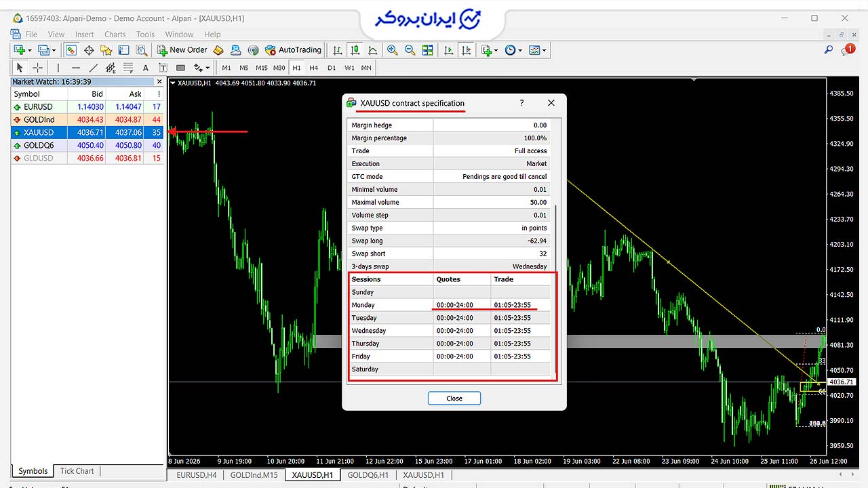Zoom in on the chart
The image size is (868, 488).
click(392, 49)
